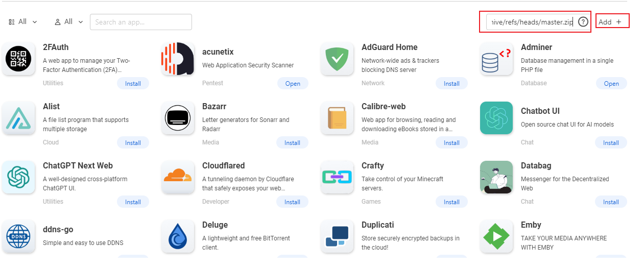Install the Databag messenger app
This screenshot has width=644, height=269.
(611, 202)
